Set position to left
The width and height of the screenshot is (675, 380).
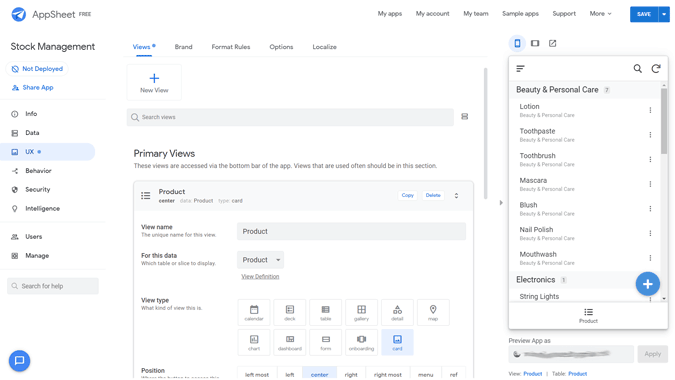tap(290, 374)
